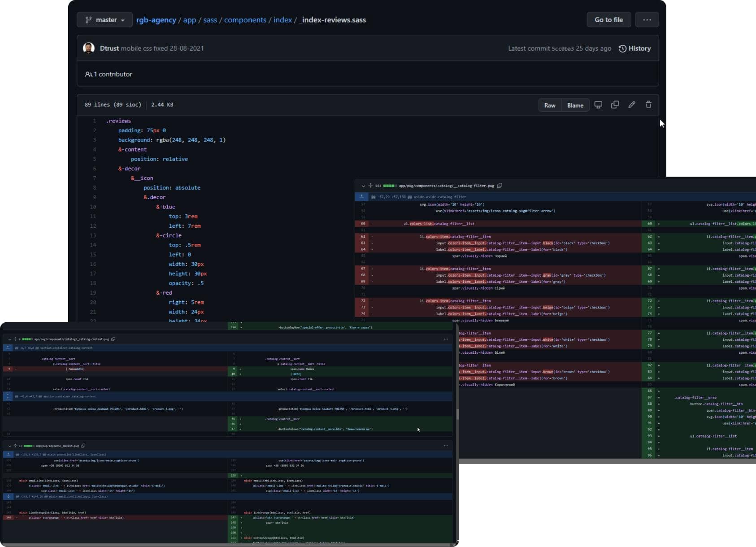Collapse the __catalog-filter.pug diff
Image resolution: width=756 pixels, height=547 pixels.
click(x=363, y=186)
